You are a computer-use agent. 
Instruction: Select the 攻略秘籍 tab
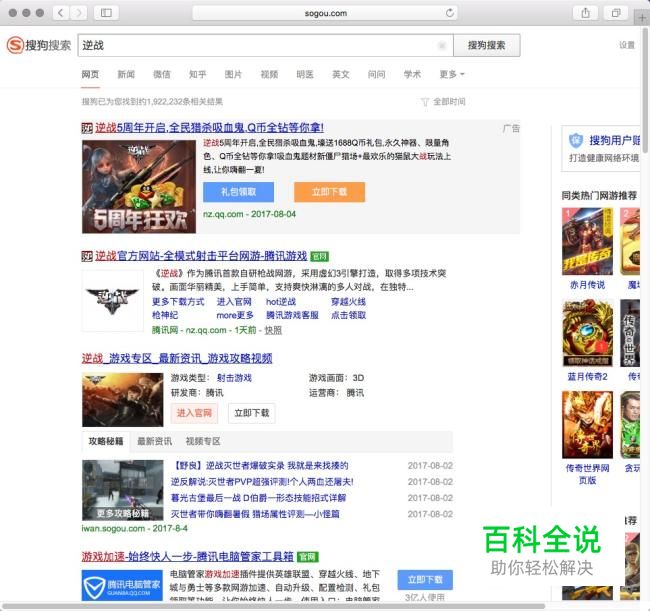[x=106, y=441]
